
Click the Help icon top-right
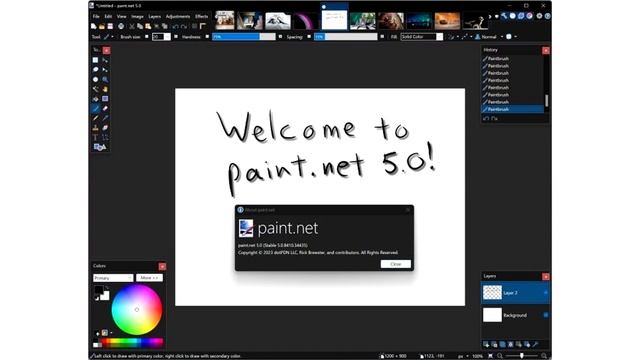(x=547, y=16)
